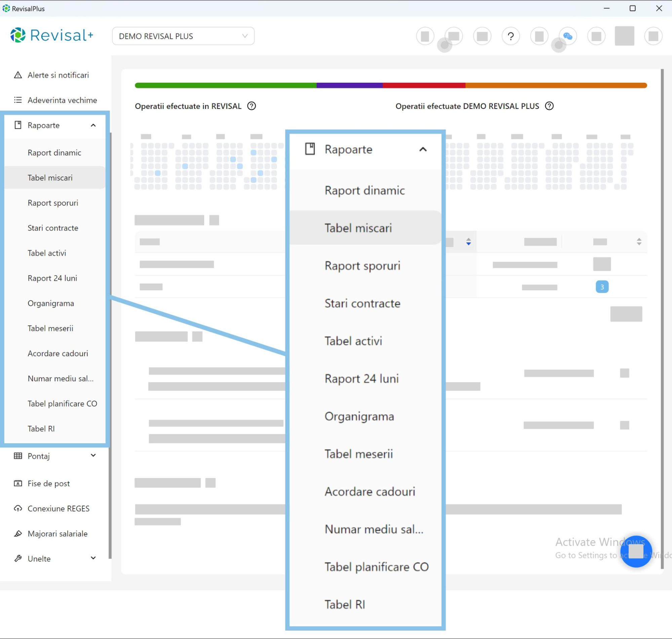
Task: Click the blue badge showing 3
Action: coord(602,287)
